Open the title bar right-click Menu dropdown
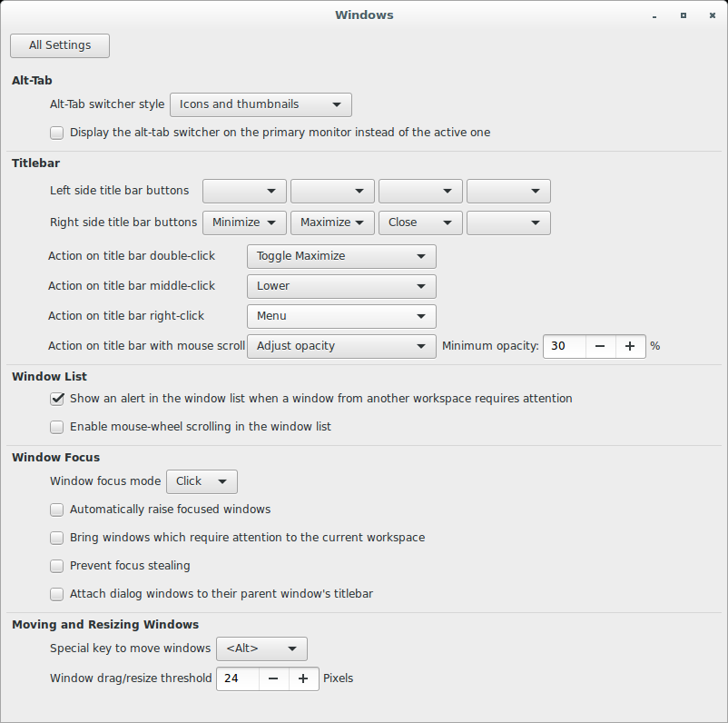728x723 pixels. [x=341, y=316]
